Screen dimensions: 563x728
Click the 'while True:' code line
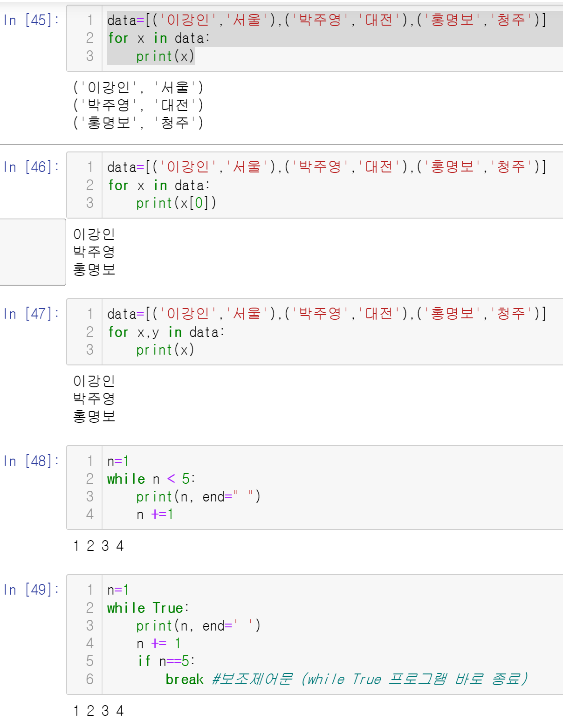(148, 608)
